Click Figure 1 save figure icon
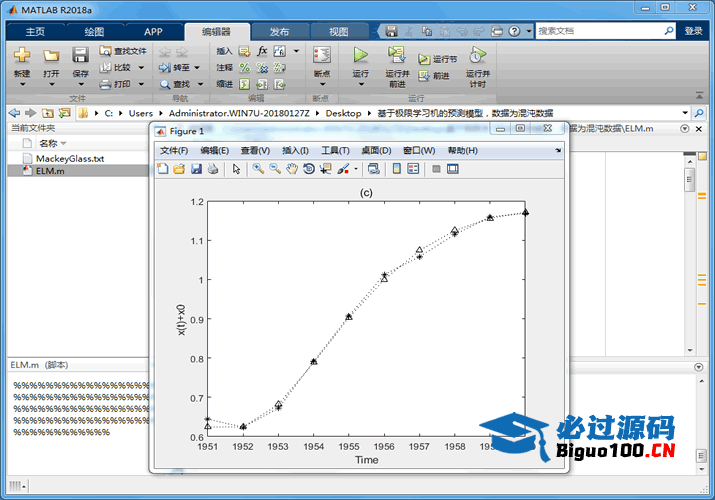This screenshot has width=715, height=500. click(196, 169)
